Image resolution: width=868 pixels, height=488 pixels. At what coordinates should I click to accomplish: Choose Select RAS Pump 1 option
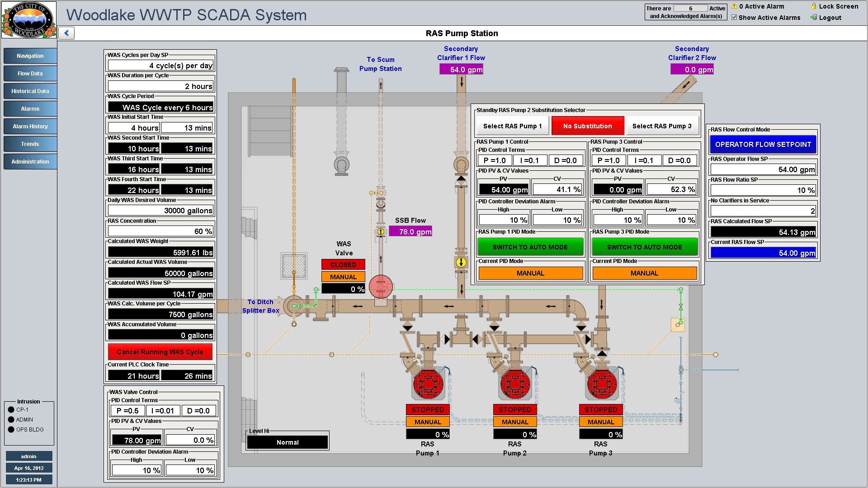click(512, 126)
